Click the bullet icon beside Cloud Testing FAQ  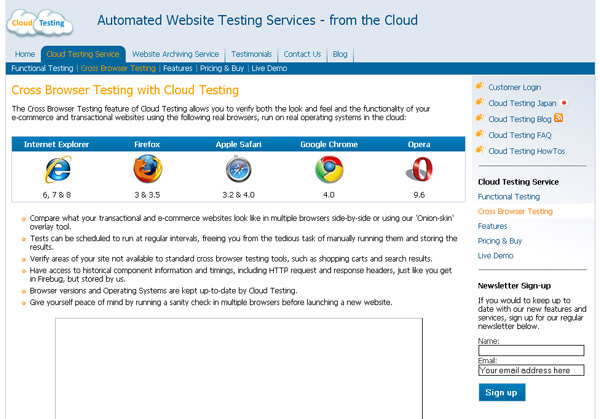click(480, 134)
